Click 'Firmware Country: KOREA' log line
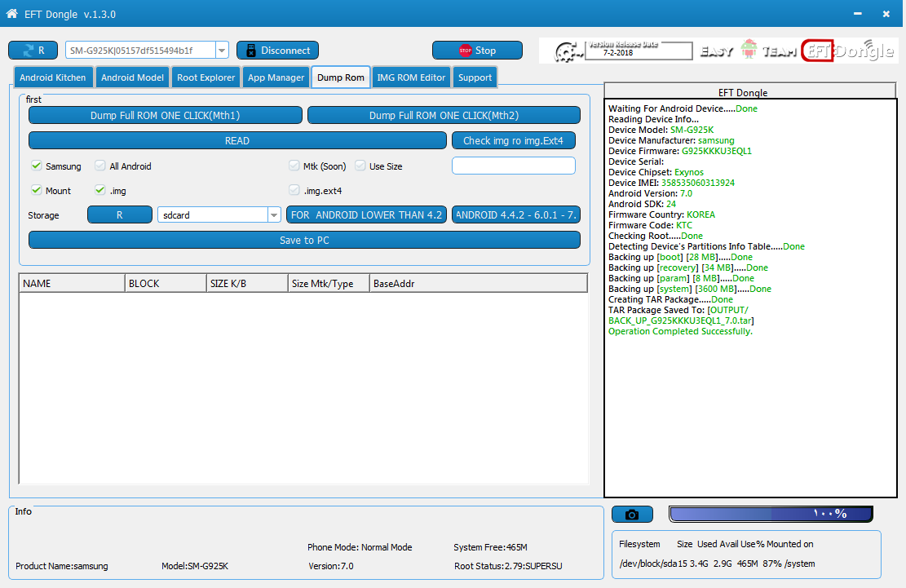 point(661,214)
